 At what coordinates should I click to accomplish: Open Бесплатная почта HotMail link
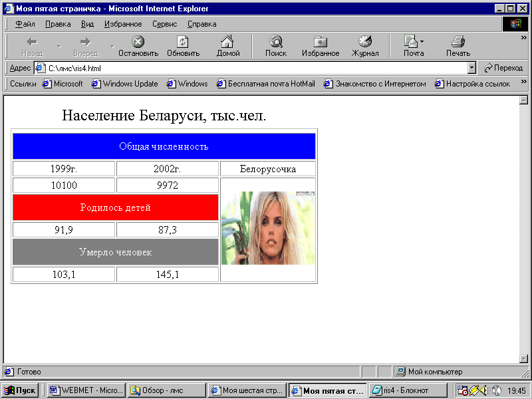pyautogui.click(x=265, y=84)
